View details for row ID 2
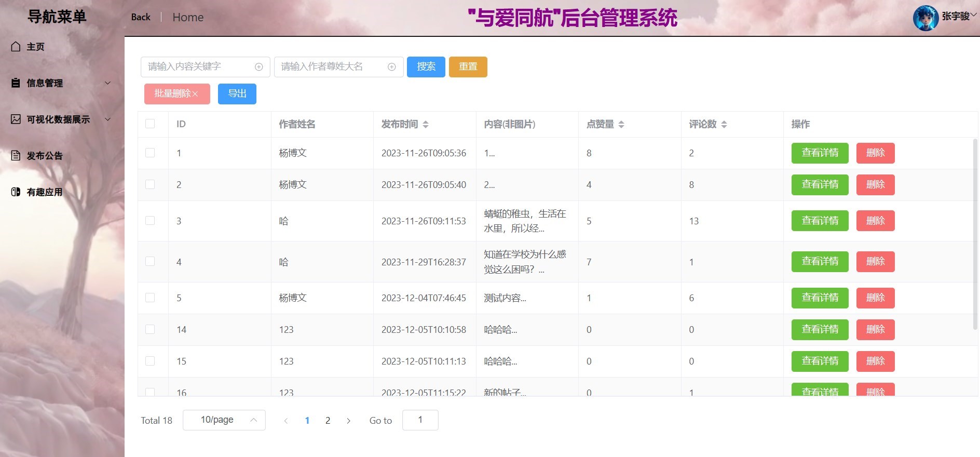980x457 pixels. pos(820,185)
